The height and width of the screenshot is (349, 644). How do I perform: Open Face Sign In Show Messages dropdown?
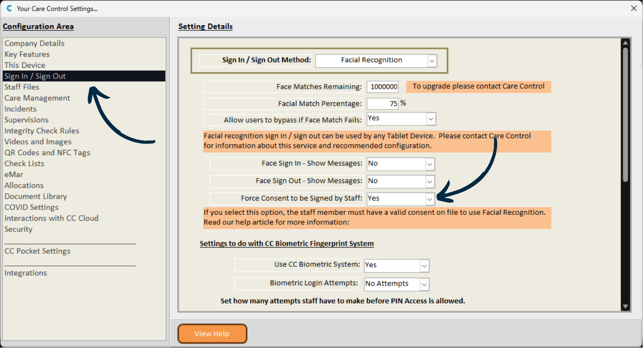pos(430,164)
